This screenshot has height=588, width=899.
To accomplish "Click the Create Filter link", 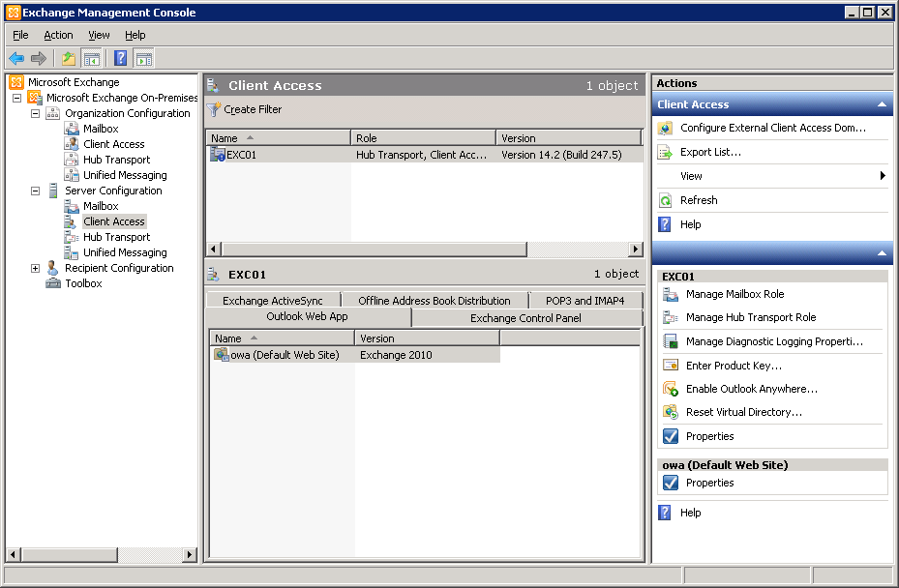I will click(x=253, y=109).
